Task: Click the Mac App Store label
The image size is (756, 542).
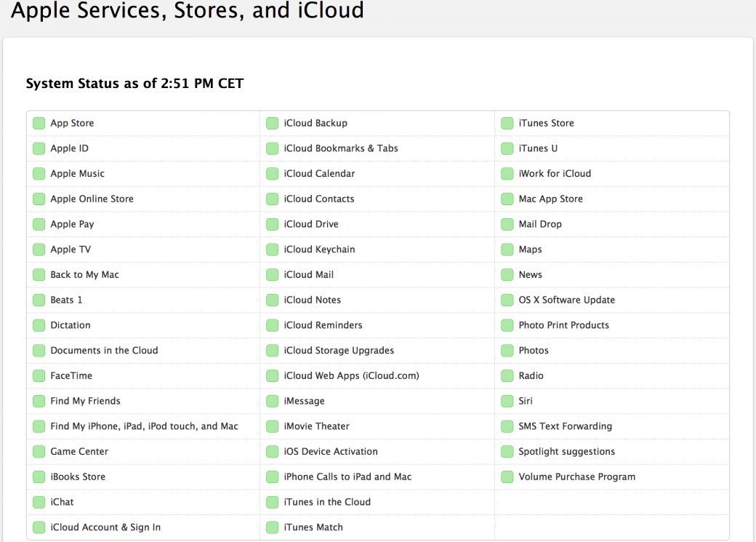Action: 550,199
